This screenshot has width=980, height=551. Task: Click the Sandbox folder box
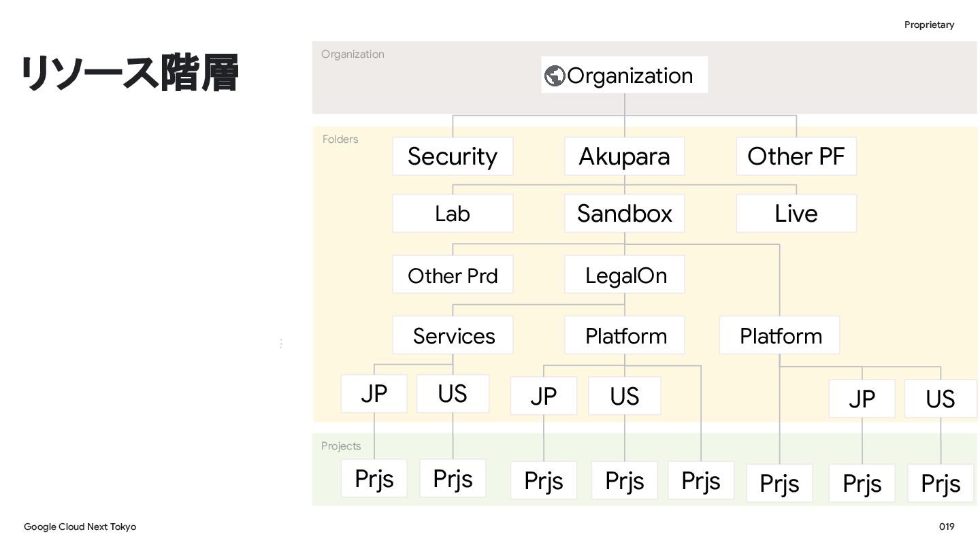point(625,214)
